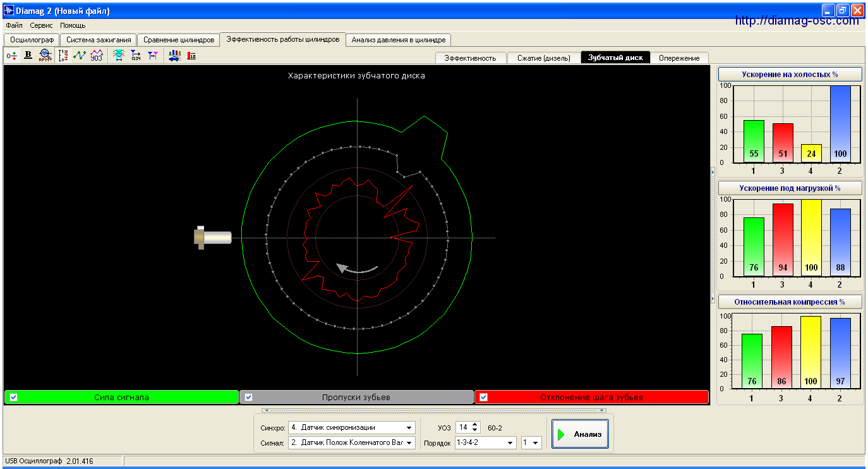Viewport: 868px width, 469px height.
Task: Click the УОЗ graph toolbar icon
Action: [x=97, y=56]
